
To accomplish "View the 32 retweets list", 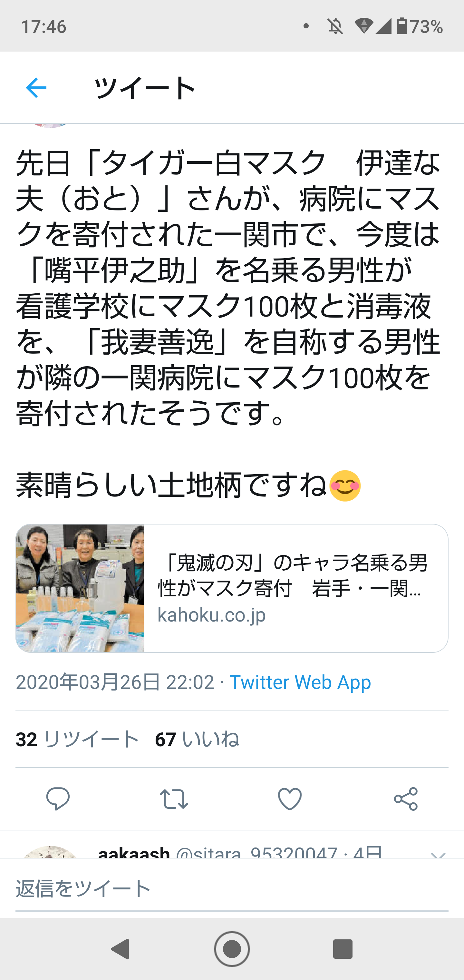I will pos(78,739).
